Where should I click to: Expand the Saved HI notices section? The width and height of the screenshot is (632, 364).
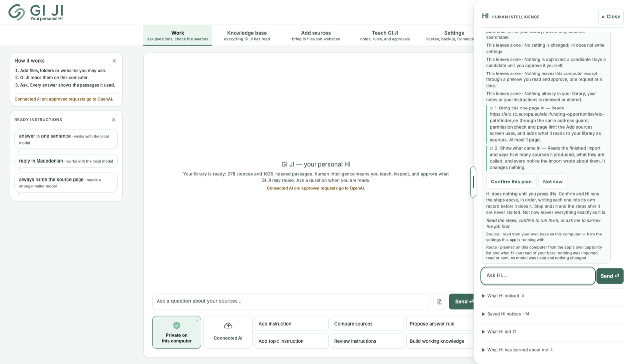pyautogui.click(x=552, y=314)
